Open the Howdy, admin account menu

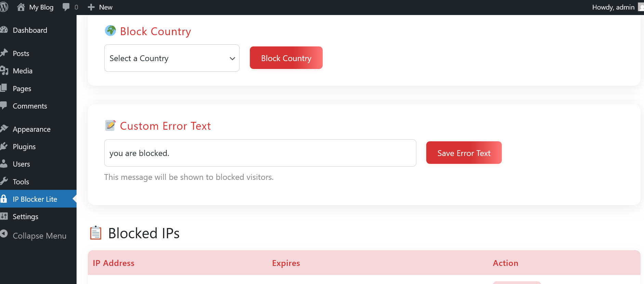pyautogui.click(x=613, y=7)
